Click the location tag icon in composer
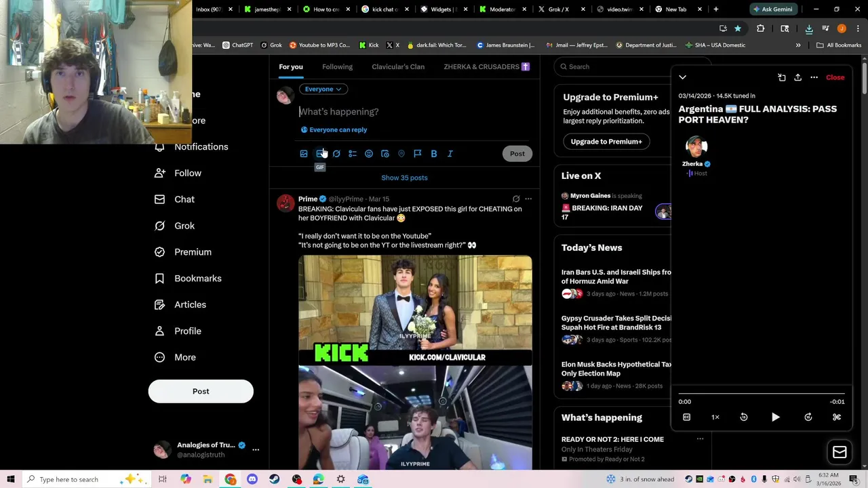868x488 pixels. click(401, 154)
